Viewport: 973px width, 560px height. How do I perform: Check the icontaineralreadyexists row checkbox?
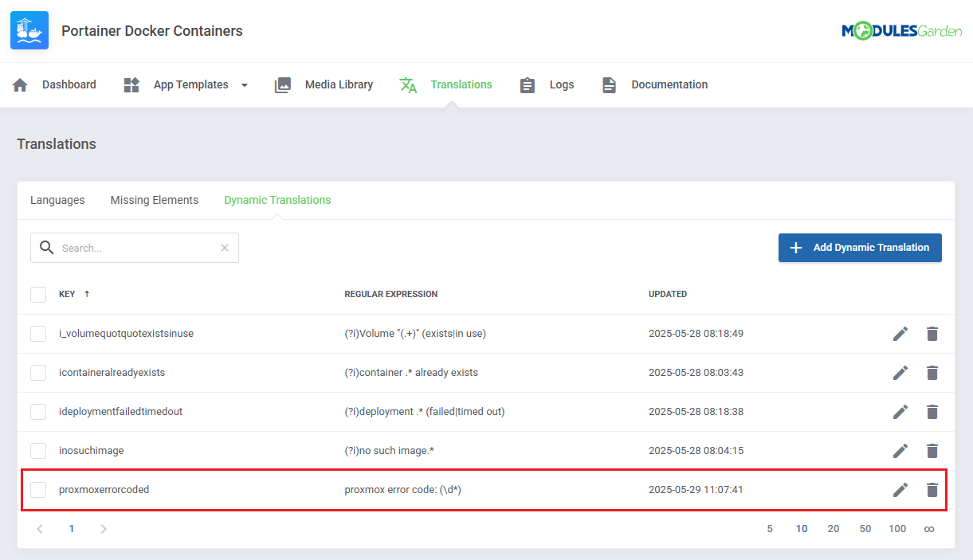point(38,373)
